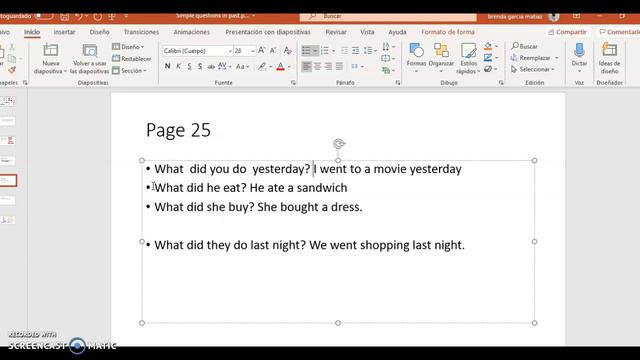Switch to the Transiciones tab
This screenshot has height=360, width=640.
(141, 32)
